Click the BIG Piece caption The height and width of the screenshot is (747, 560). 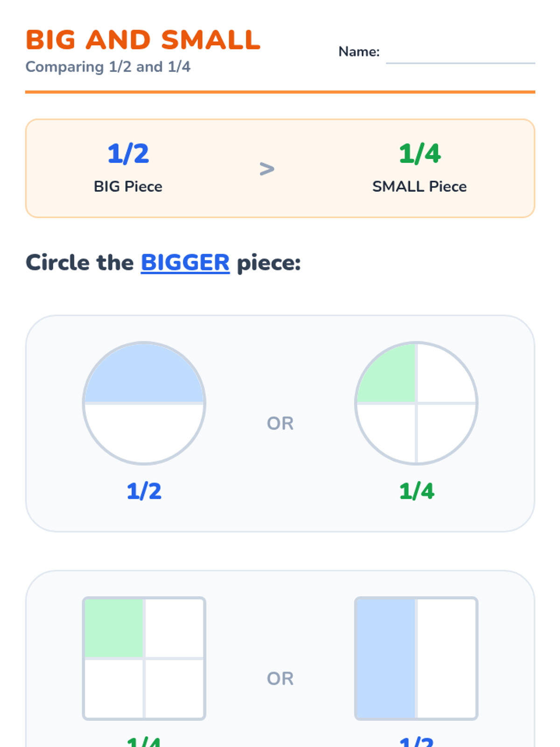[x=128, y=186]
